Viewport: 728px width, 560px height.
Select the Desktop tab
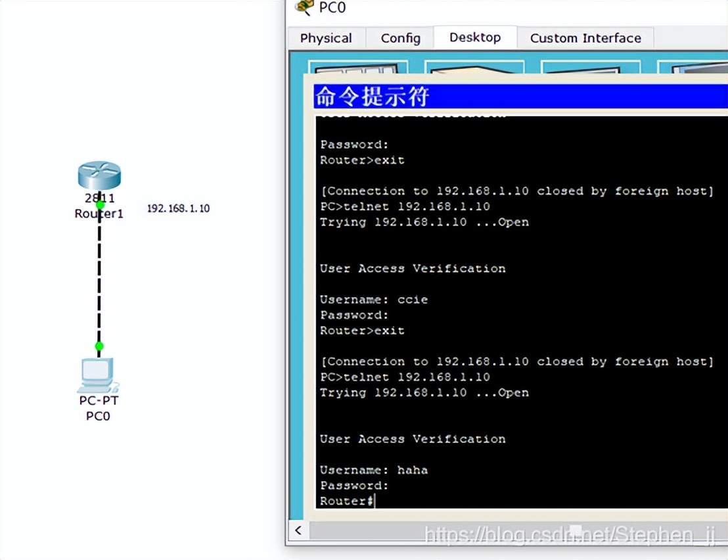475,37
